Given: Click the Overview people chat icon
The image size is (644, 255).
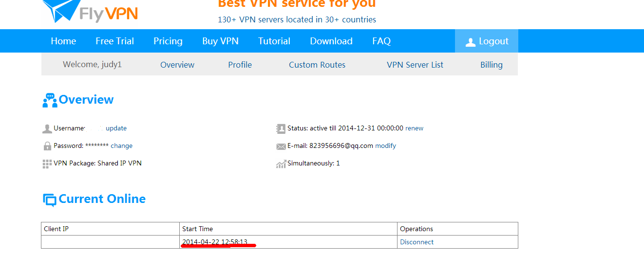Looking at the screenshot, I should 50,100.
